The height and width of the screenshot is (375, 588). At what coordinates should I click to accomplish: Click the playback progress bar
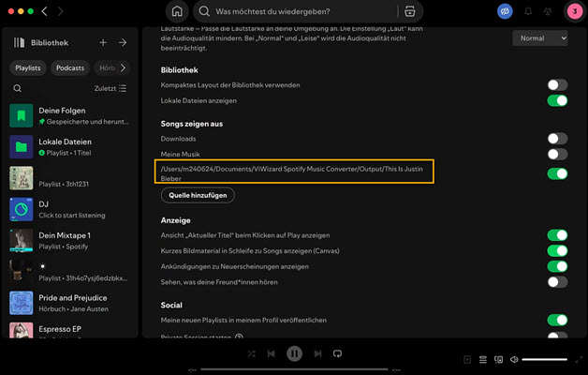pyautogui.click(x=294, y=369)
